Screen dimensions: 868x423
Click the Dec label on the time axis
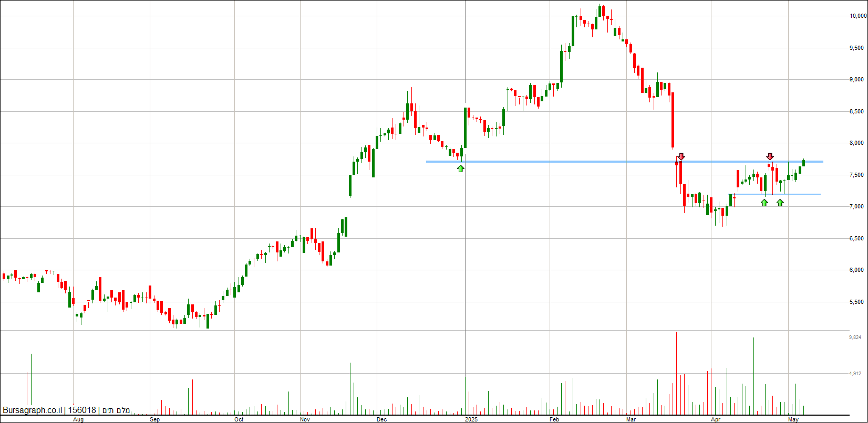[382, 419]
